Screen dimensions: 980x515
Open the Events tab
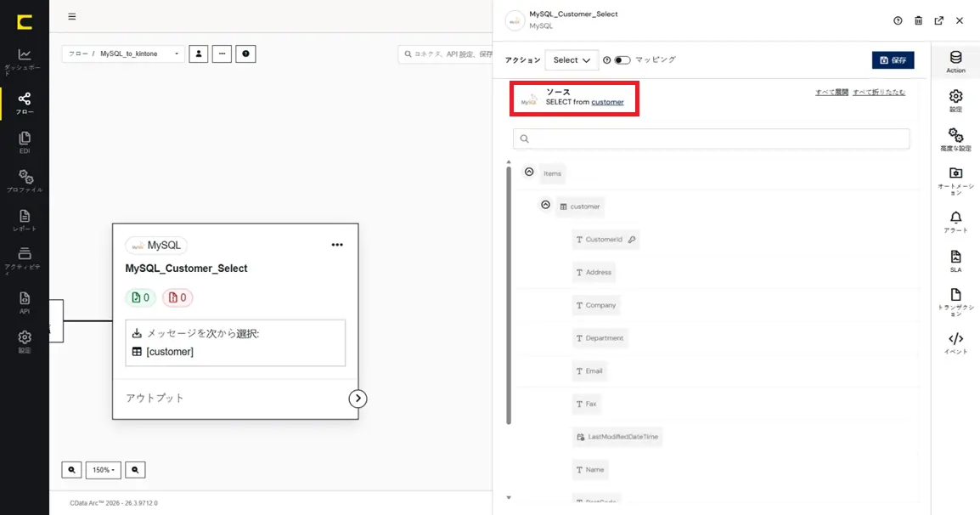tap(955, 343)
